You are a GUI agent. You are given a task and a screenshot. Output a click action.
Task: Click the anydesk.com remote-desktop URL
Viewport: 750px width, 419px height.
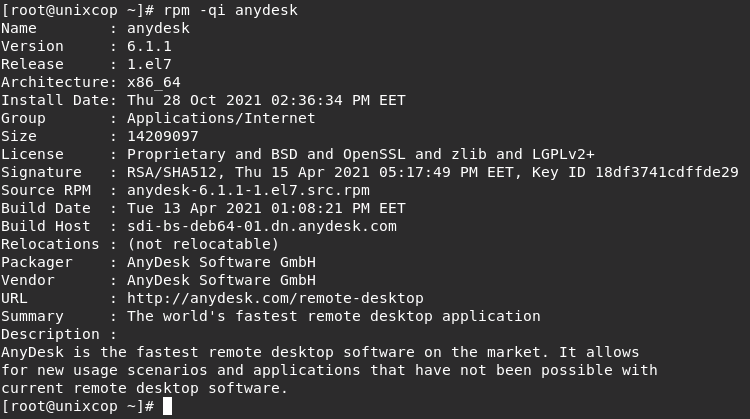click(275, 298)
